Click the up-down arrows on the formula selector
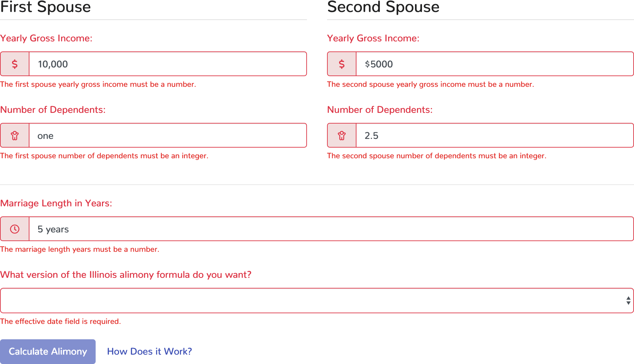The width and height of the screenshot is (634, 364). click(x=628, y=300)
